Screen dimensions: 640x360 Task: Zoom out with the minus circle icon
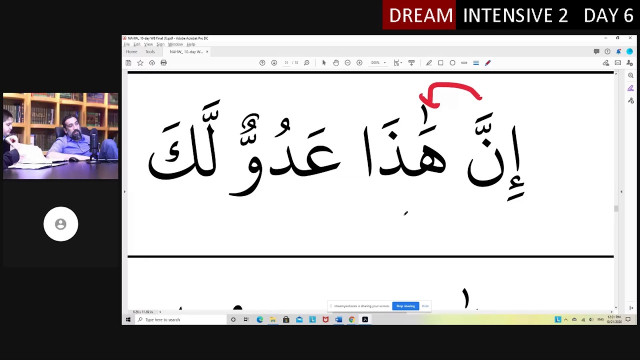coord(347,63)
